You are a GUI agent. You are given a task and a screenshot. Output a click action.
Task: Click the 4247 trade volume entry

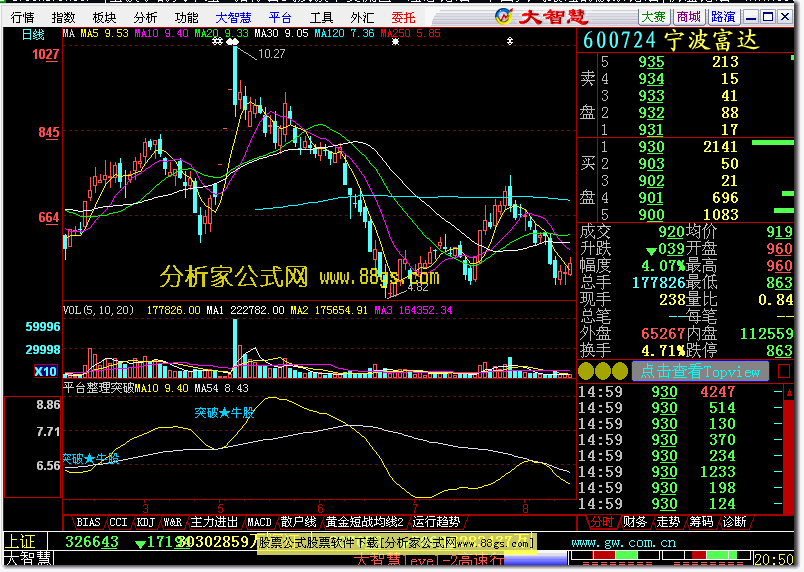tap(718, 392)
